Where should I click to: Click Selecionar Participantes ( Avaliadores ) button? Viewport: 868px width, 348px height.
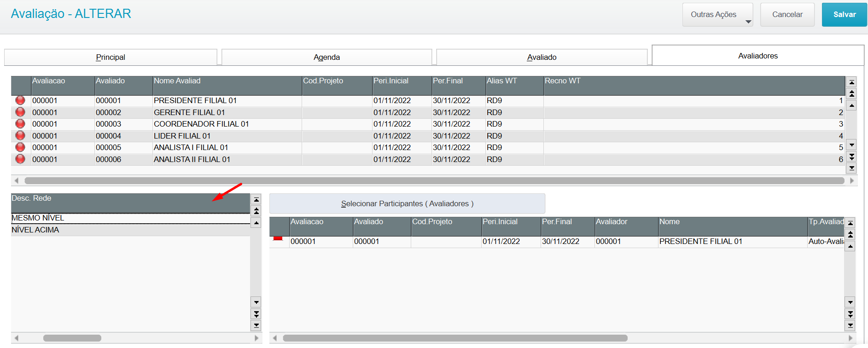coord(407,203)
